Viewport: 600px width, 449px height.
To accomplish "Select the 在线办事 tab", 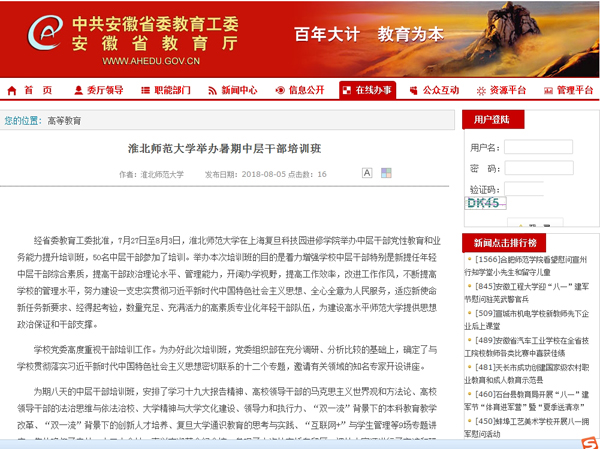I will coord(367,90).
